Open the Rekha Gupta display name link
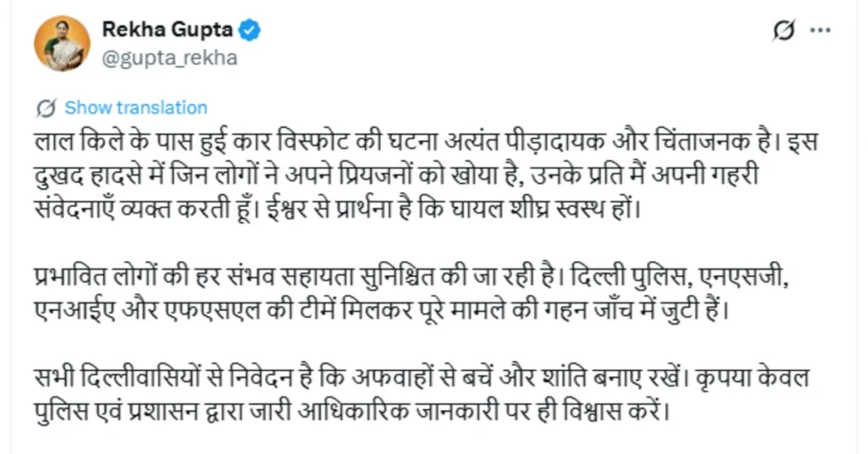This screenshot has width=868, height=454. [167, 30]
